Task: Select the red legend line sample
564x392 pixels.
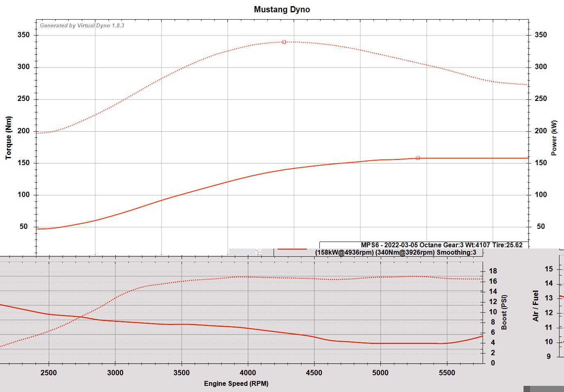Action: tap(292, 249)
